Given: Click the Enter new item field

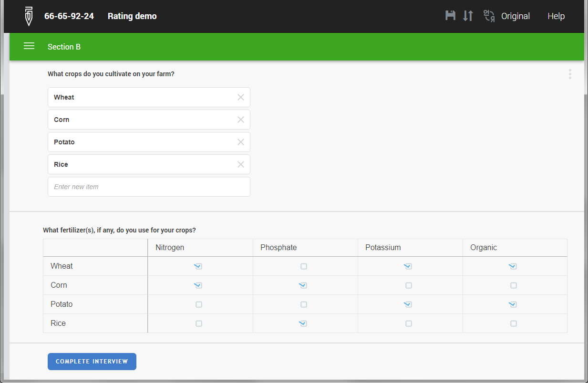Looking at the screenshot, I should (149, 187).
